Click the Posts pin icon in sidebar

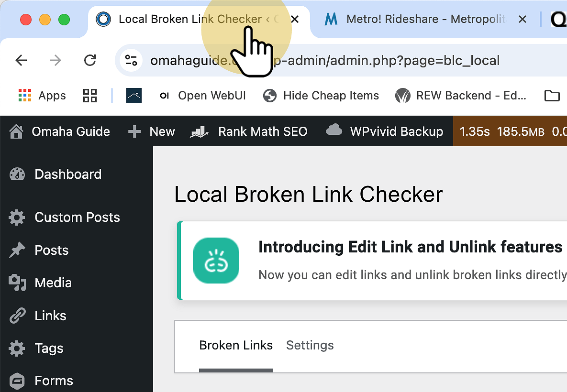pyautogui.click(x=17, y=250)
